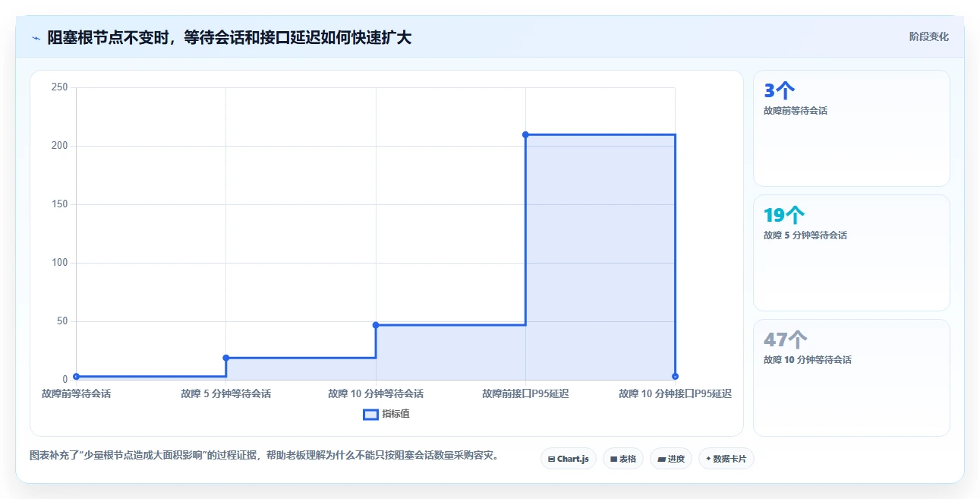Click the 阶段变化 label in header
Viewport: 980px width, 499px height.
(x=929, y=36)
